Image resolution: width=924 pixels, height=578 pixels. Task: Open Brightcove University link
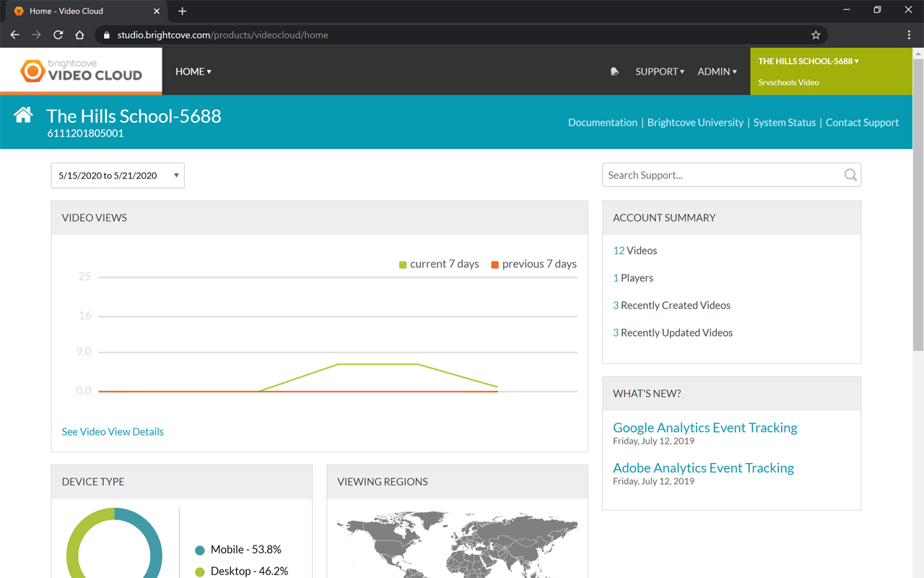click(x=695, y=122)
